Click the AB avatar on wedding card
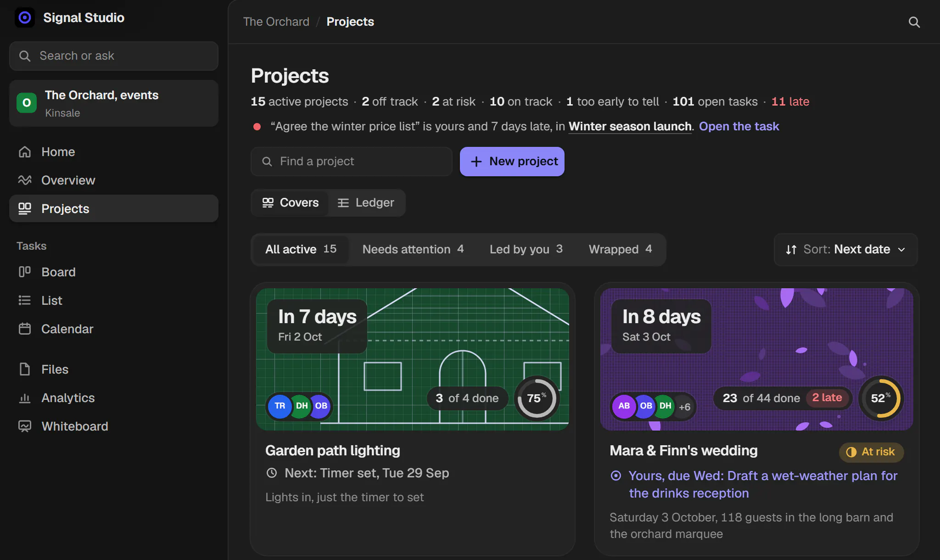The height and width of the screenshot is (560, 940). pos(624,406)
